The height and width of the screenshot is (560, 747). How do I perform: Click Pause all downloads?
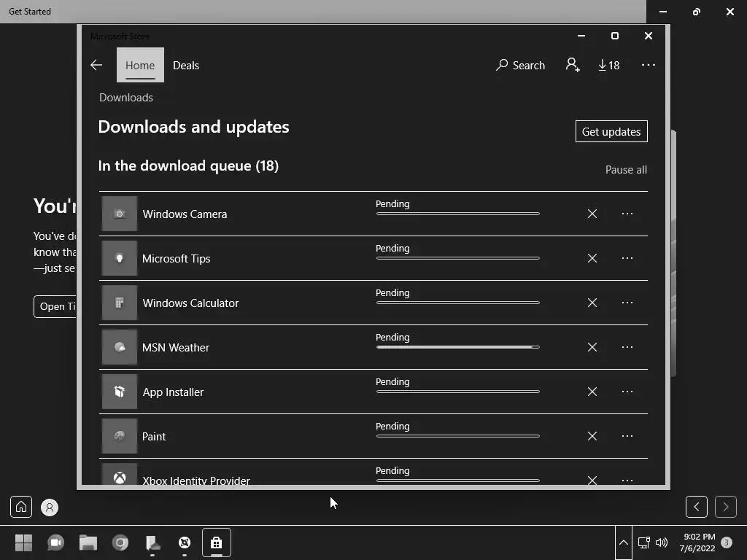click(x=626, y=169)
